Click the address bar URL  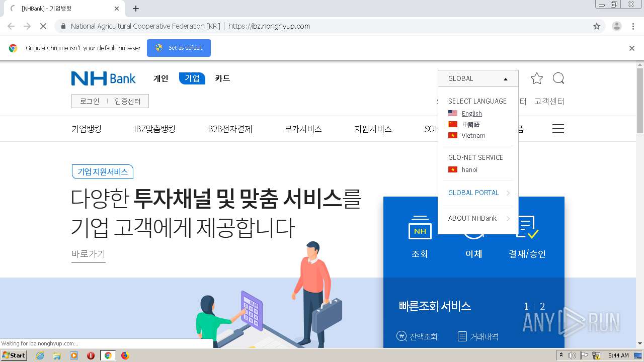click(x=269, y=26)
